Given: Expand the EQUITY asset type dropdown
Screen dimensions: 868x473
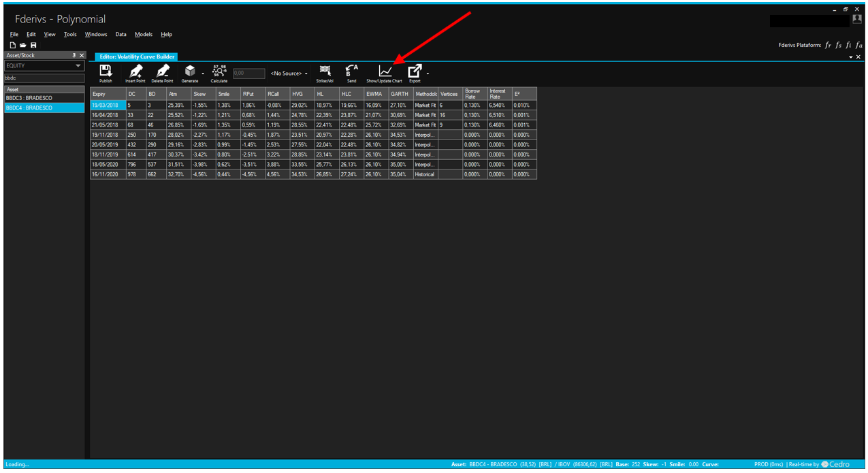Looking at the screenshot, I should point(78,66).
